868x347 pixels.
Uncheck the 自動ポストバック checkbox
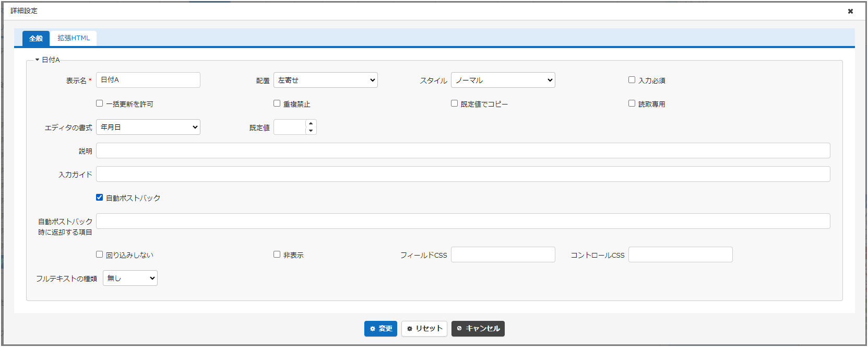pyautogui.click(x=99, y=198)
